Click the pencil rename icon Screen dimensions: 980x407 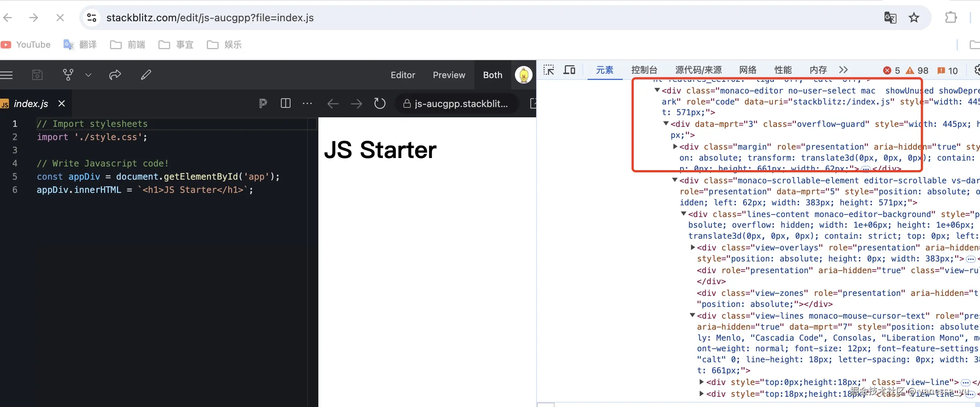pos(146,75)
